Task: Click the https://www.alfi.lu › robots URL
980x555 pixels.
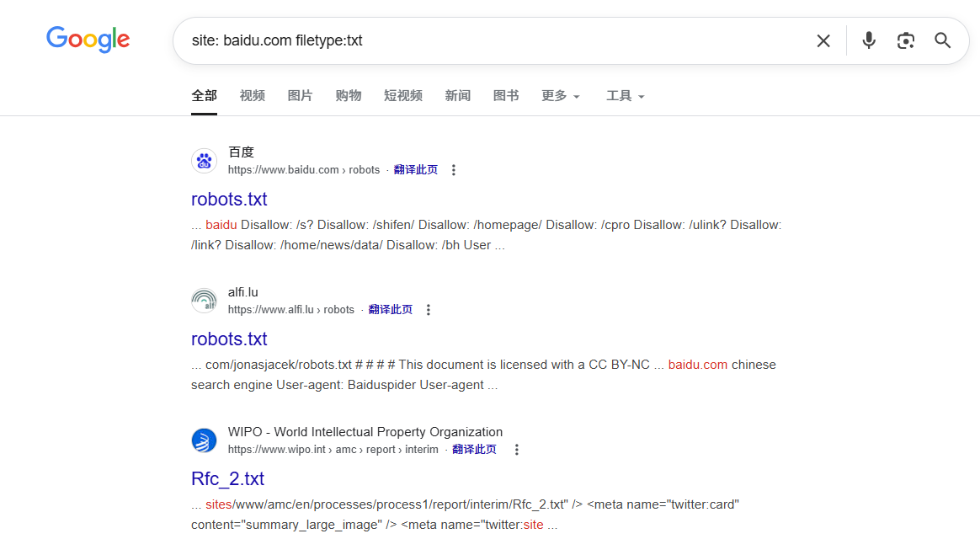Action: point(291,310)
